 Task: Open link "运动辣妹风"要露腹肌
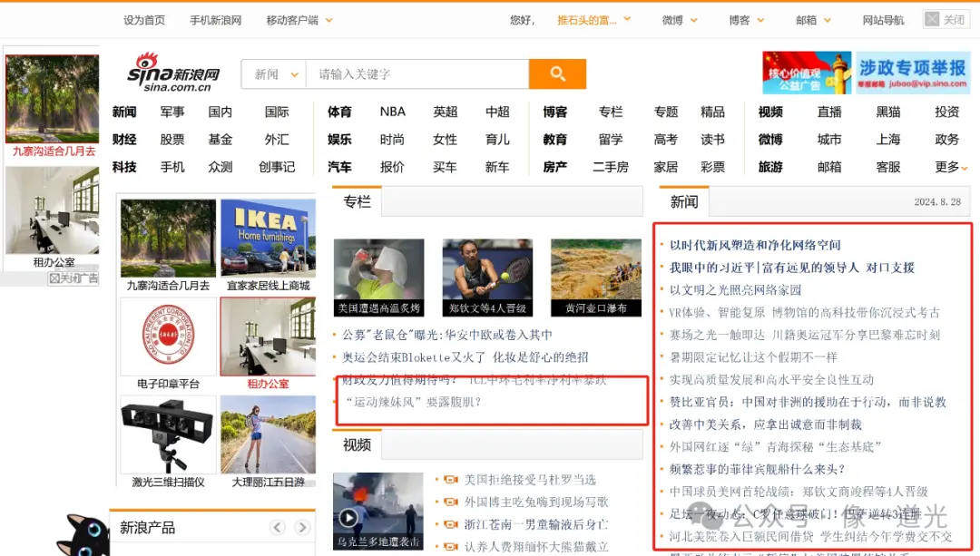point(413,402)
